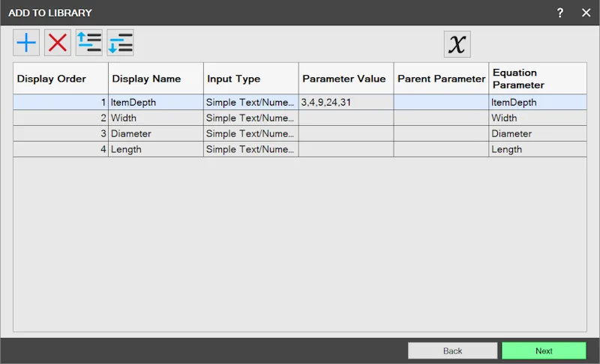The height and width of the screenshot is (364, 600).
Task: Move the selected parameter down in order
Action: coord(120,43)
